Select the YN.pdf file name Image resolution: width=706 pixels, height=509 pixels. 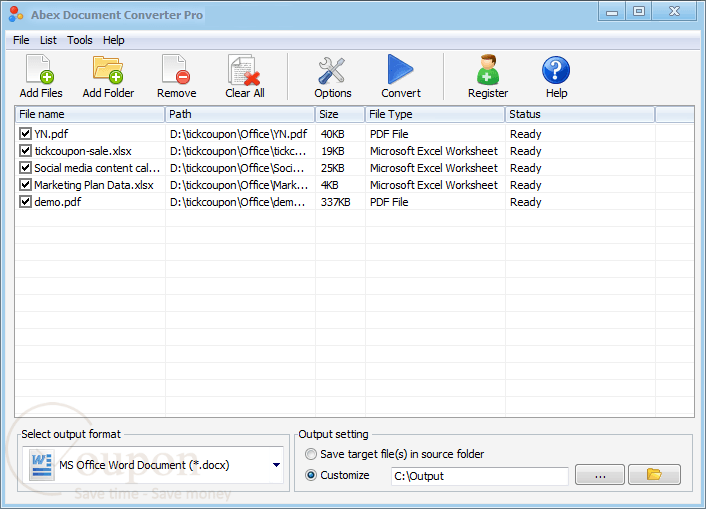coord(51,134)
